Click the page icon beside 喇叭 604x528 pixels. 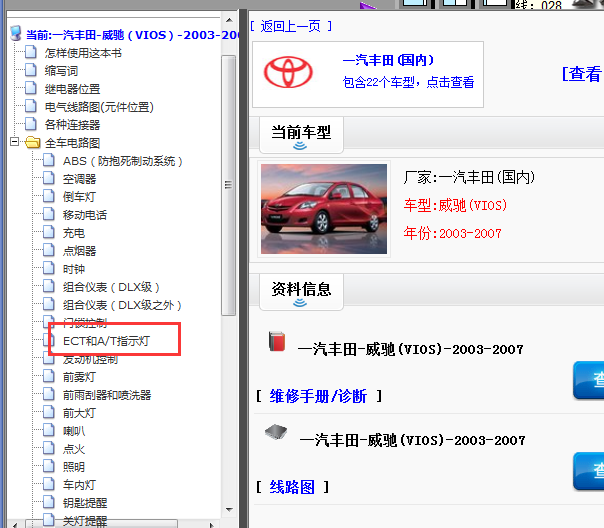pos(49,431)
